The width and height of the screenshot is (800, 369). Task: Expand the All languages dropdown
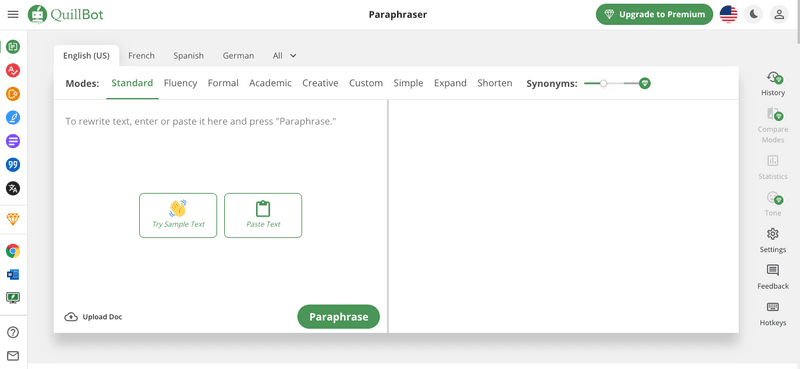284,56
